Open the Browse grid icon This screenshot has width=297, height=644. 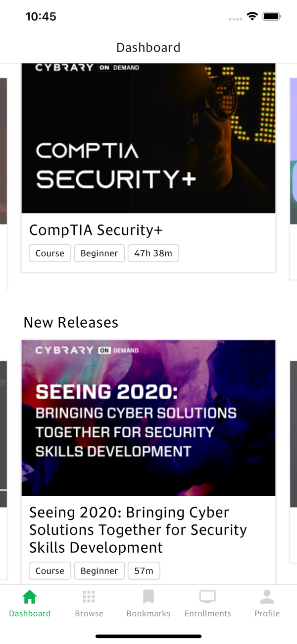coord(89,596)
